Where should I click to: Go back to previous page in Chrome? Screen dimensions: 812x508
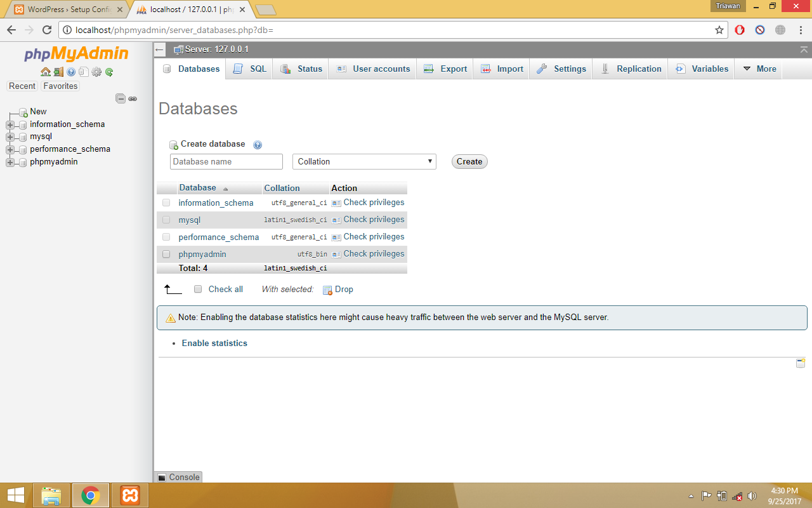pyautogui.click(x=11, y=30)
